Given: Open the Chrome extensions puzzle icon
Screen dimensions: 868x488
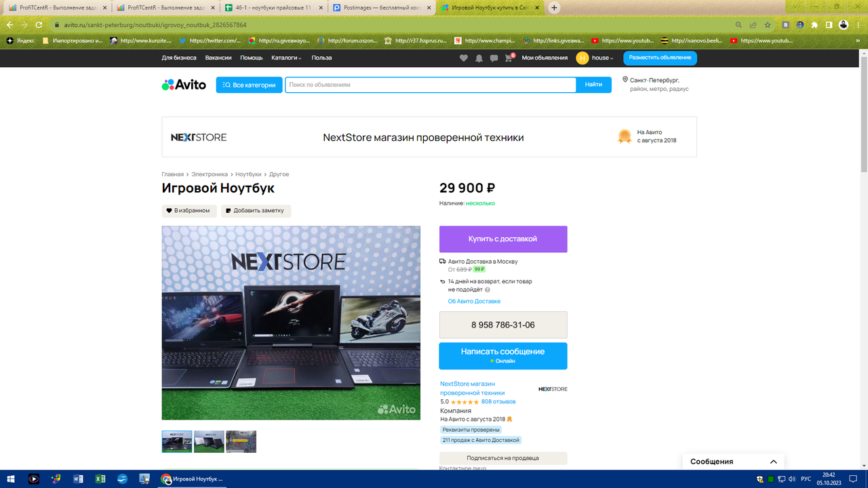Looking at the screenshot, I should 814,25.
